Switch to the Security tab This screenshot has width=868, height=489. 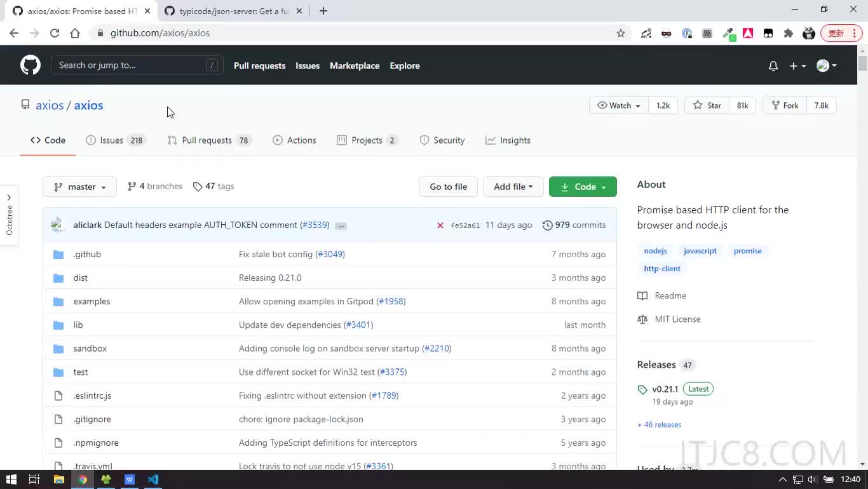442,140
